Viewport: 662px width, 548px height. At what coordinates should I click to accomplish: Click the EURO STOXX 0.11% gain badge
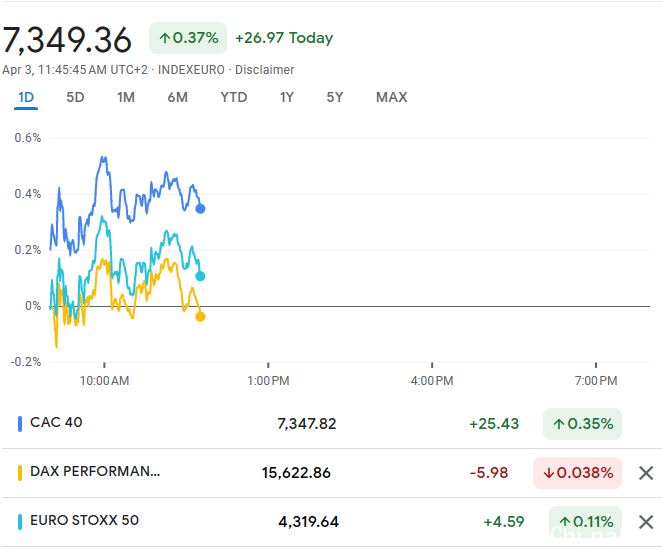pyautogui.click(x=585, y=522)
